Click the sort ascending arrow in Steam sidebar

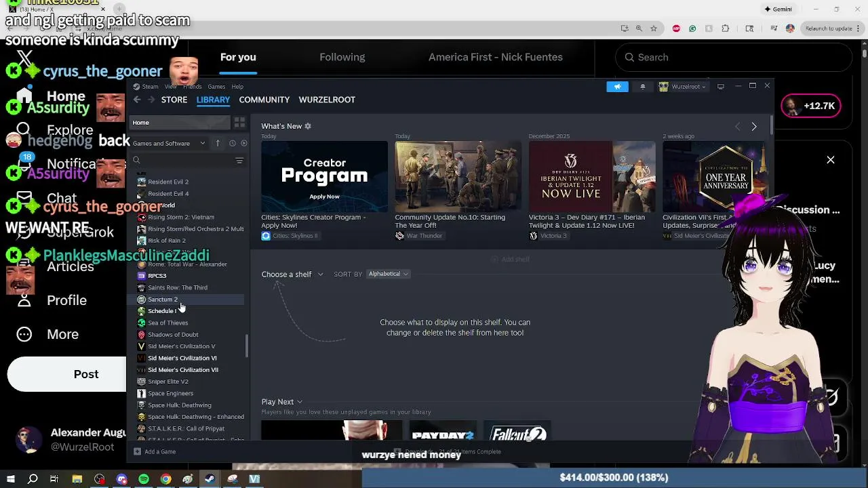click(x=218, y=143)
